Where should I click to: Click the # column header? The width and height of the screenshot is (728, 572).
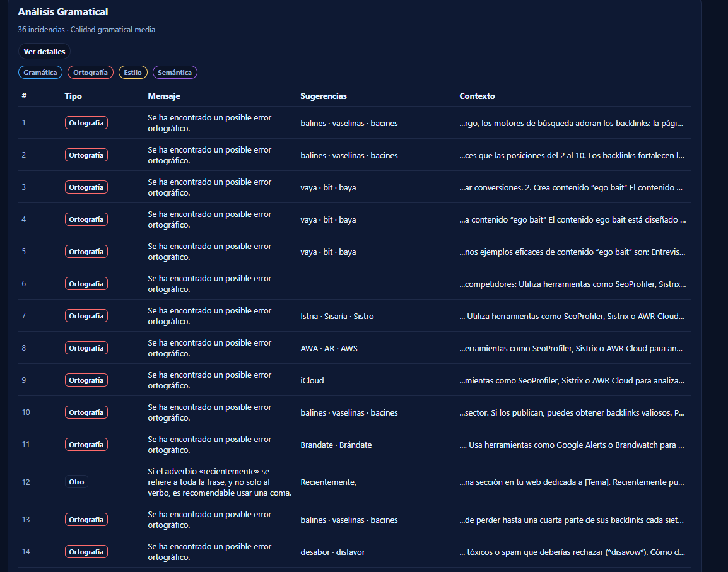coord(24,96)
